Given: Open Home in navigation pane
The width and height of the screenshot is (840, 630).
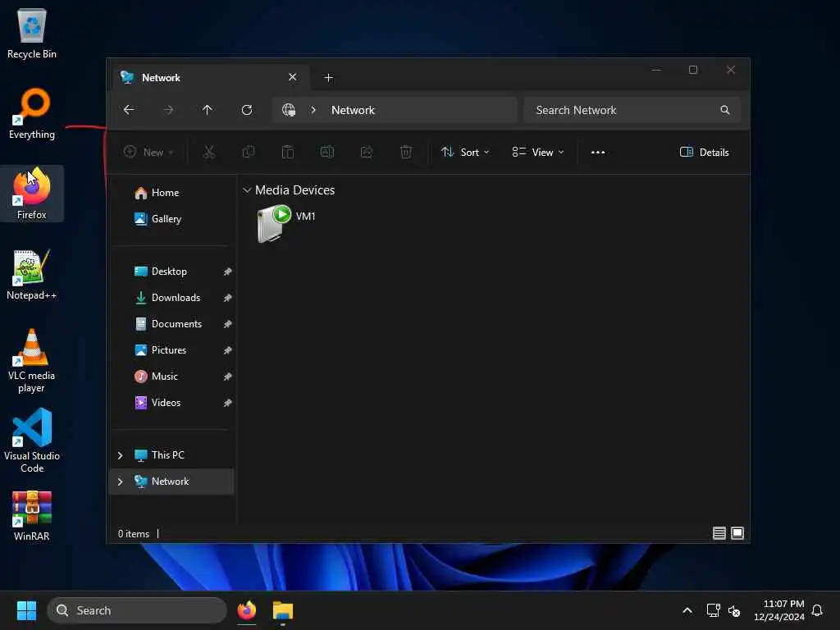Looking at the screenshot, I should pyautogui.click(x=157, y=193).
